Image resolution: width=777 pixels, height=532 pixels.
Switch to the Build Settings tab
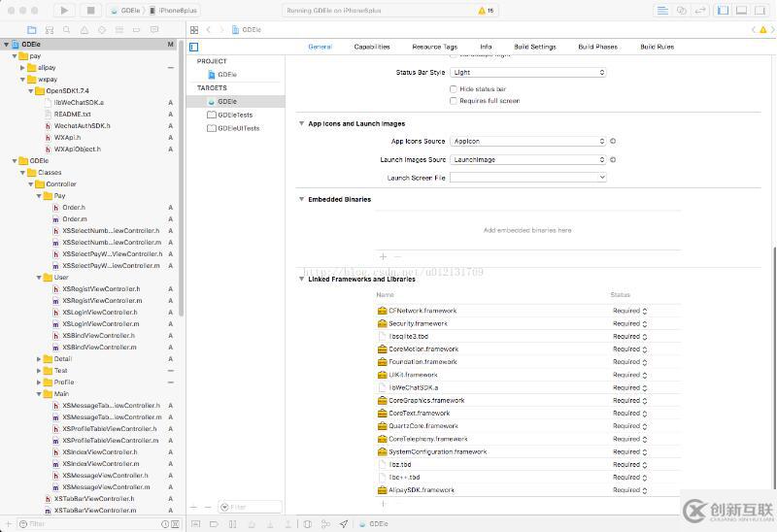tap(535, 47)
